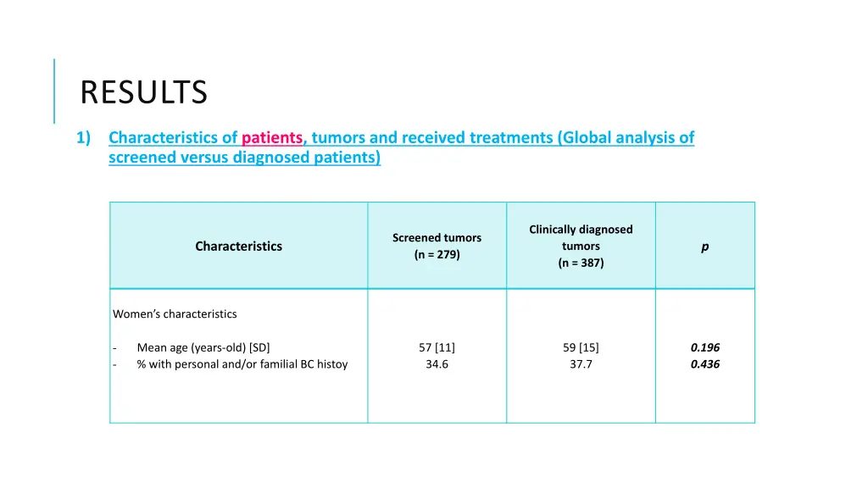868x488 pixels.
Task: Click the '57 [11]' screened age value
Action: click(437, 347)
